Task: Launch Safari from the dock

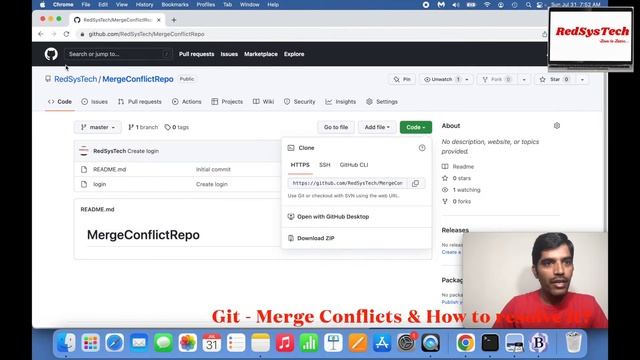Action: point(115,342)
